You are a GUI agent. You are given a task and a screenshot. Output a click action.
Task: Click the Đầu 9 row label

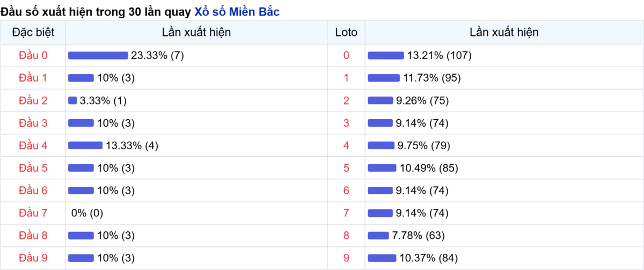[x=33, y=258]
